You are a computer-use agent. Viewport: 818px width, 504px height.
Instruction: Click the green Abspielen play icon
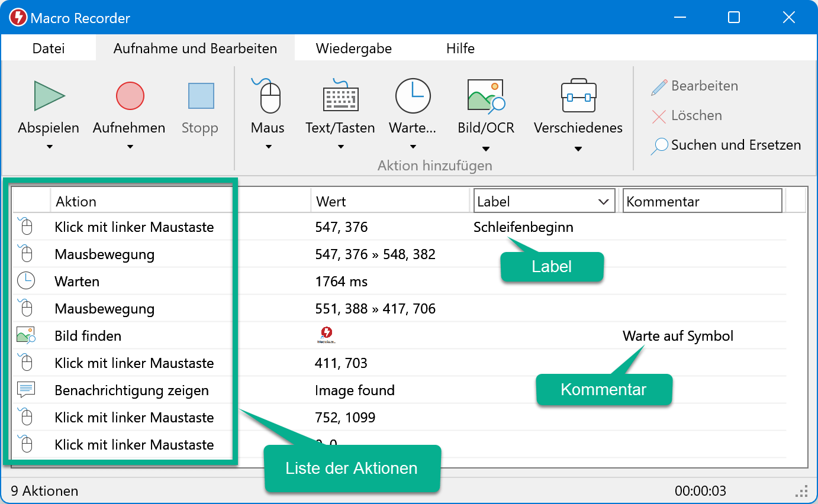49,96
